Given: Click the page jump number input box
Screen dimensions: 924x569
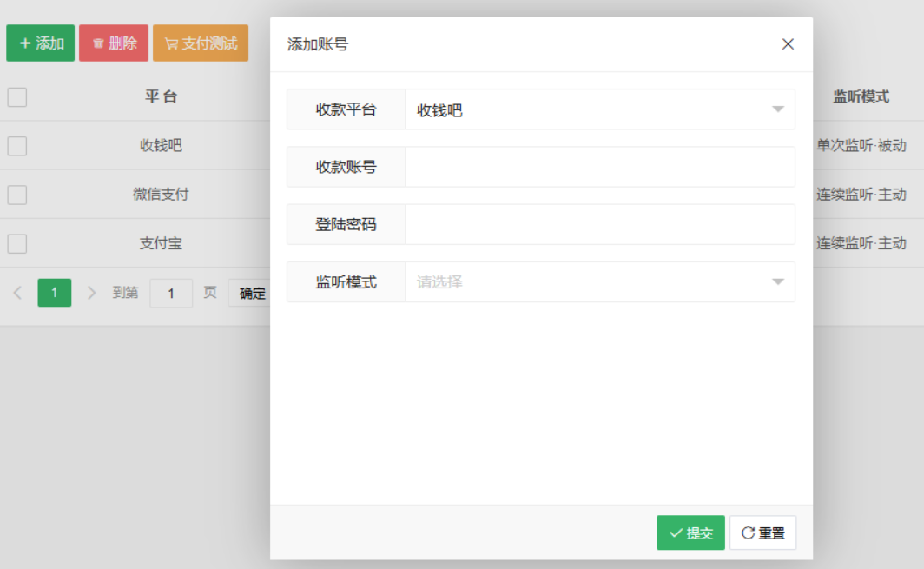Looking at the screenshot, I should 171,294.
